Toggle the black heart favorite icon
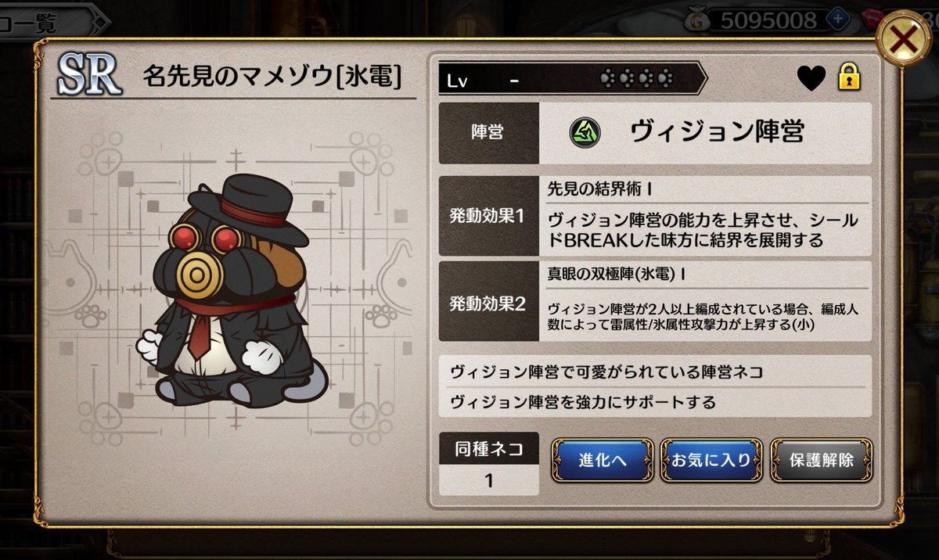The width and height of the screenshot is (939, 560). pyautogui.click(x=811, y=78)
